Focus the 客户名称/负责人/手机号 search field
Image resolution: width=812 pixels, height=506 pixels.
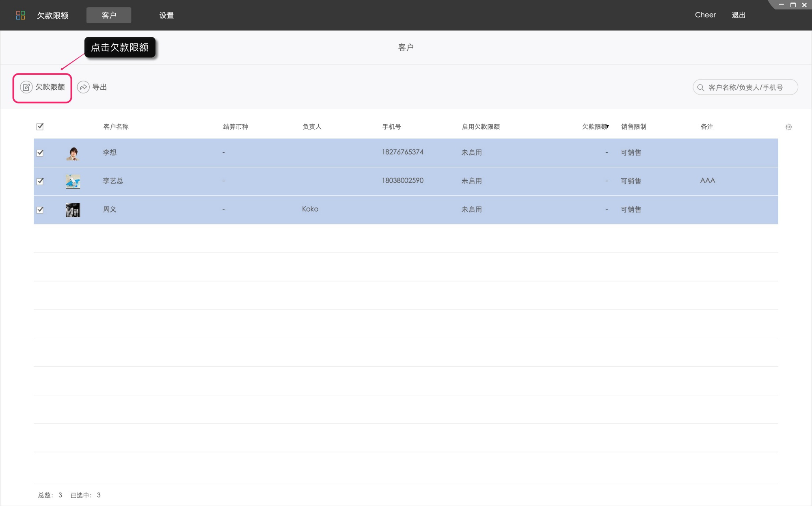[747, 87]
